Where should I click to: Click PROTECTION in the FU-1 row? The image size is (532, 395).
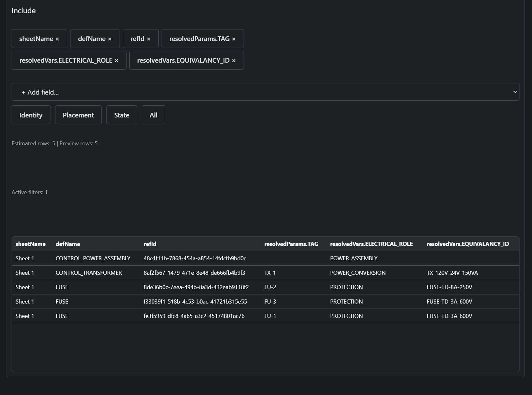(346, 316)
